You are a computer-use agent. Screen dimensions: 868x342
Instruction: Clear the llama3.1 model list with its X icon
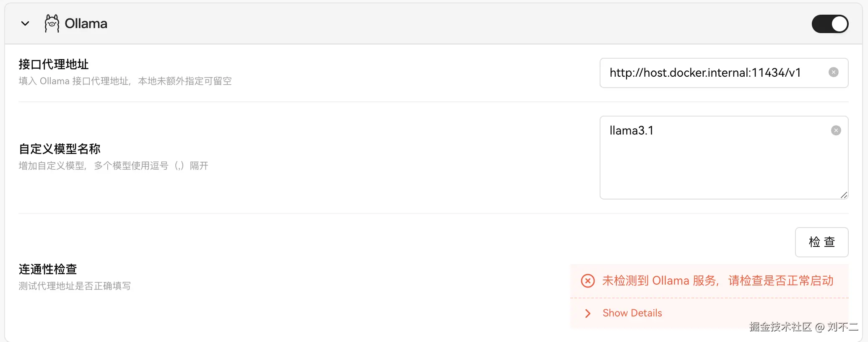click(x=836, y=130)
